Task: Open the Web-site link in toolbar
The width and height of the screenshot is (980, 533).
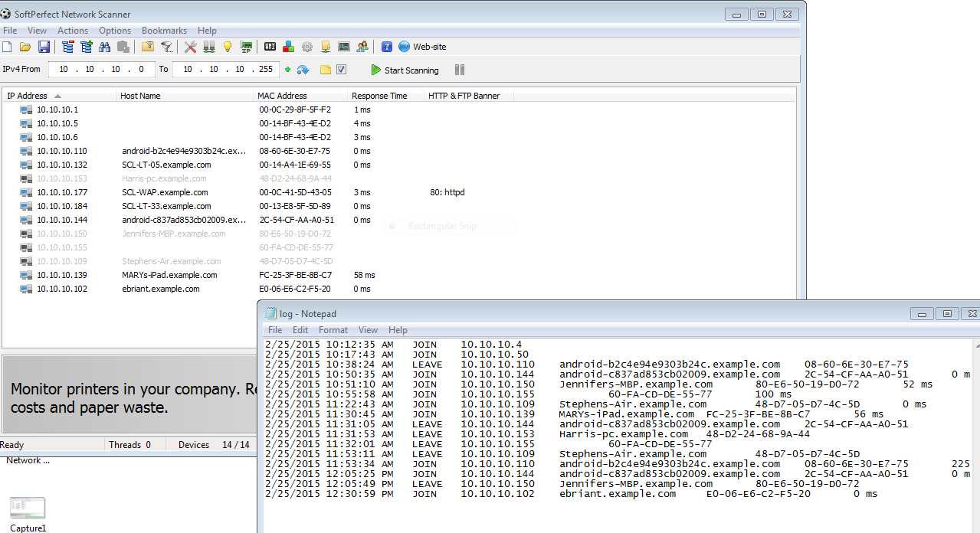Action: 429,47
